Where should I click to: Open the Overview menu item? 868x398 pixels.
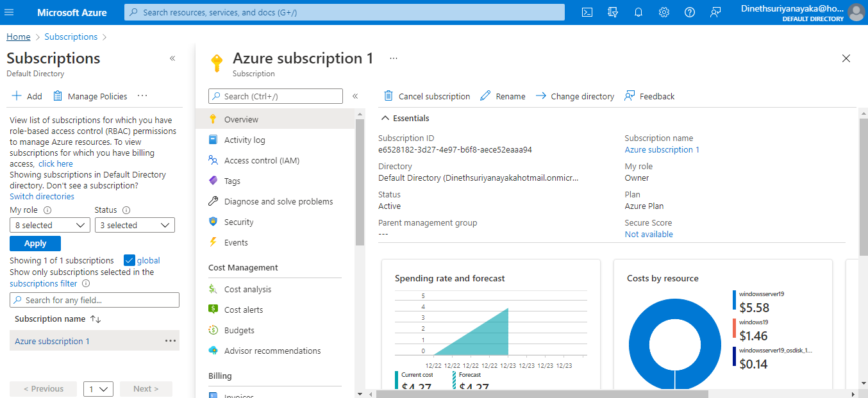pyautogui.click(x=275, y=119)
